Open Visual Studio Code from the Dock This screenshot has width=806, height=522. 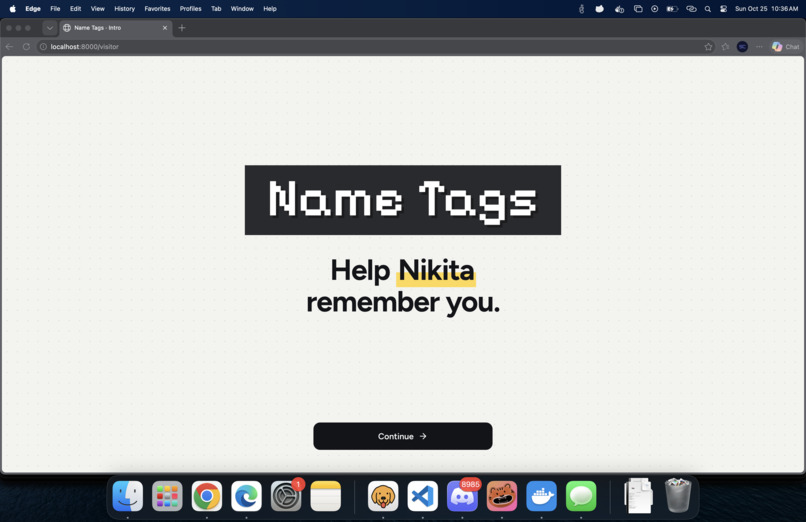[423, 496]
